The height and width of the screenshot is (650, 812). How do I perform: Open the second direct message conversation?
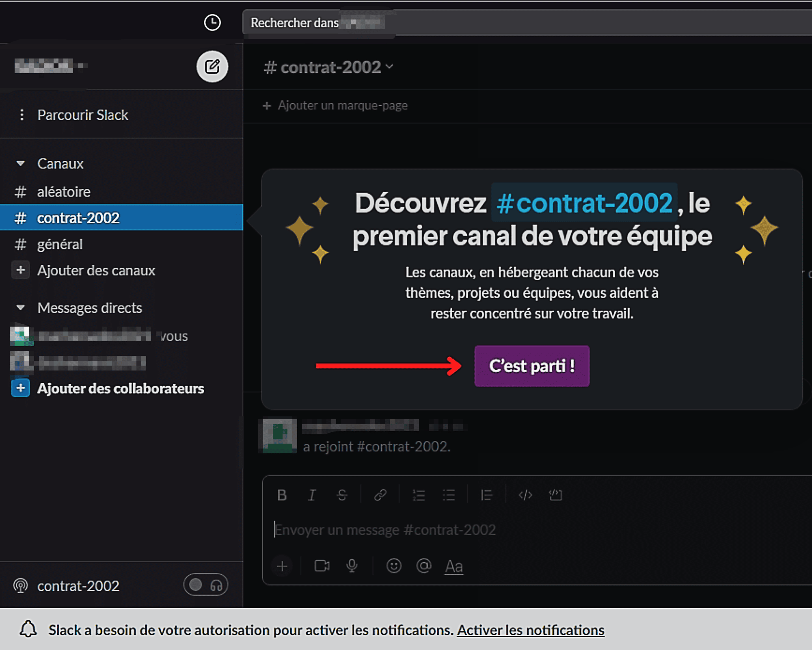pos(78,362)
